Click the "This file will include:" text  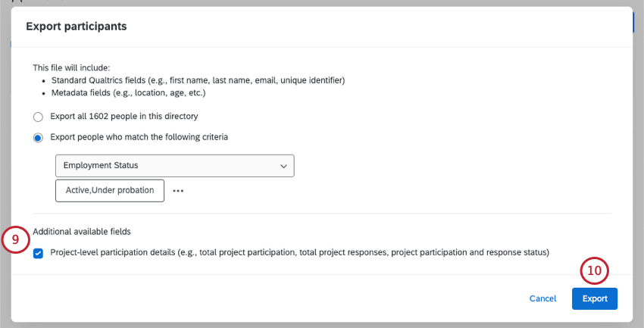[77, 67]
